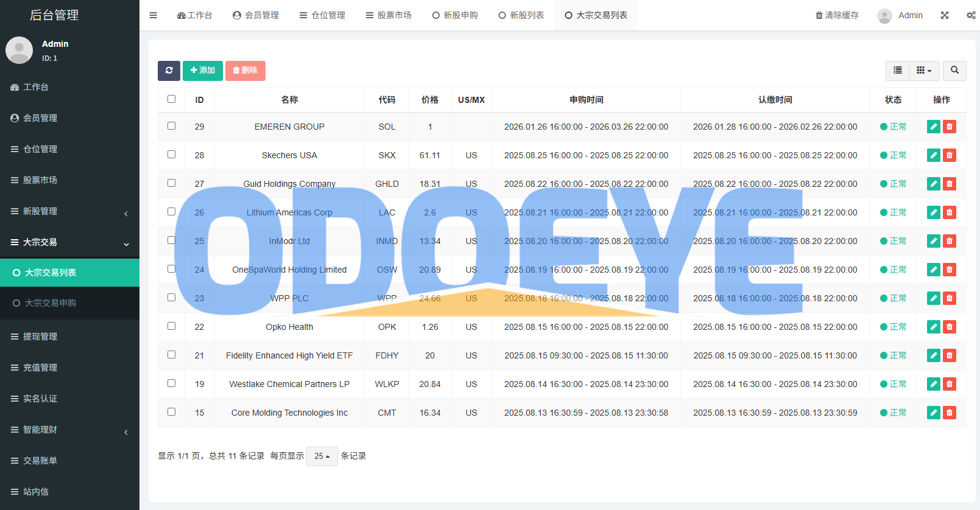Toggle list view icon in toolbar
Viewport: 980px width, 510px height.
(x=897, y=71)
